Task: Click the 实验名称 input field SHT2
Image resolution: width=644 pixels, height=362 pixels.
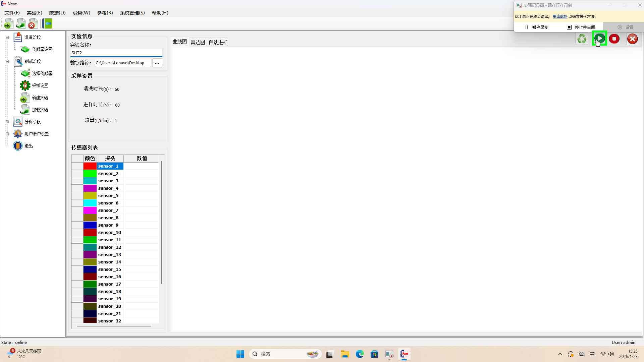Action: click(116, 53)
